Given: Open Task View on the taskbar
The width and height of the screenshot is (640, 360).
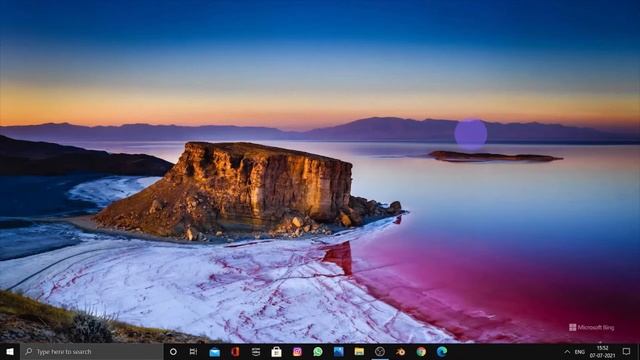Looking at the screenshot, I should pyautogui.click(x=193, y=351).
